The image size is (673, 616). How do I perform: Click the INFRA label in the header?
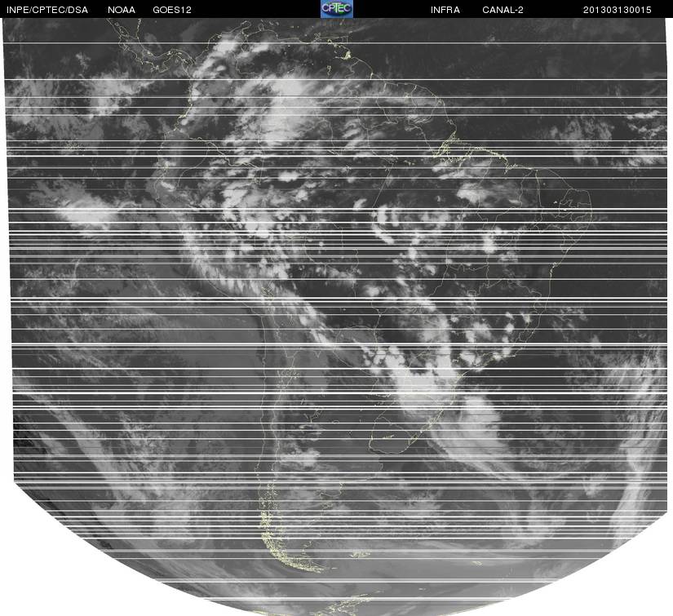445,10
